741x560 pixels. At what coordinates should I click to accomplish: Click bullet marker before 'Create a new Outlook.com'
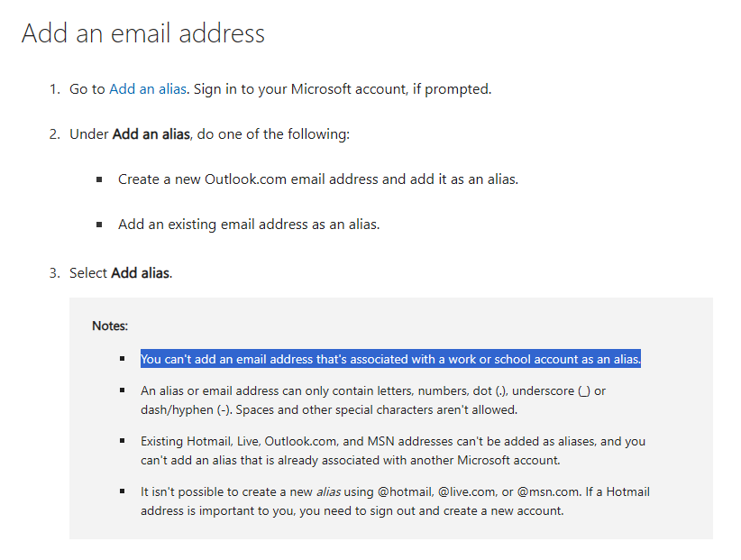[99, 179]
